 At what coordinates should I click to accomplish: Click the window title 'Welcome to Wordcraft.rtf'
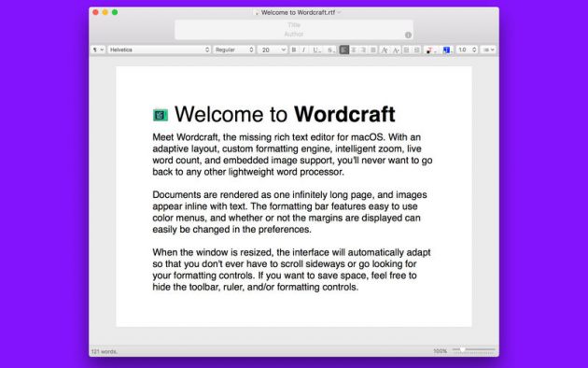point(298,12)
